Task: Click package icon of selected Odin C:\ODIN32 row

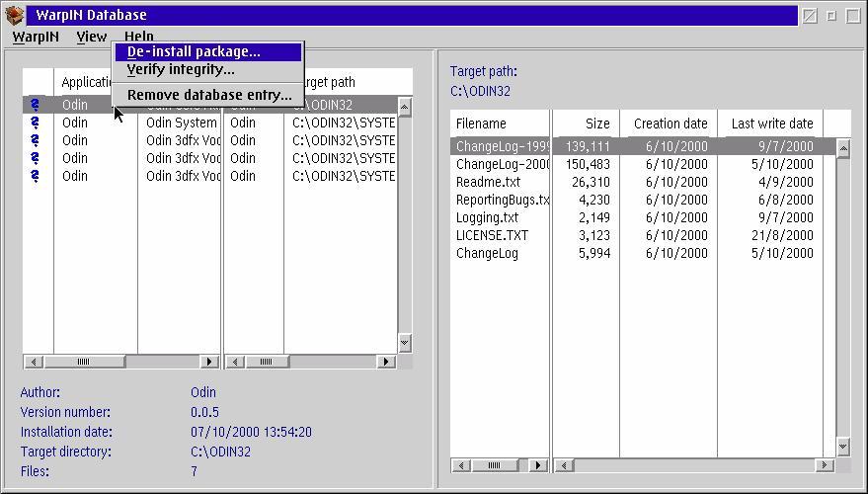Action: coord(36,106)
